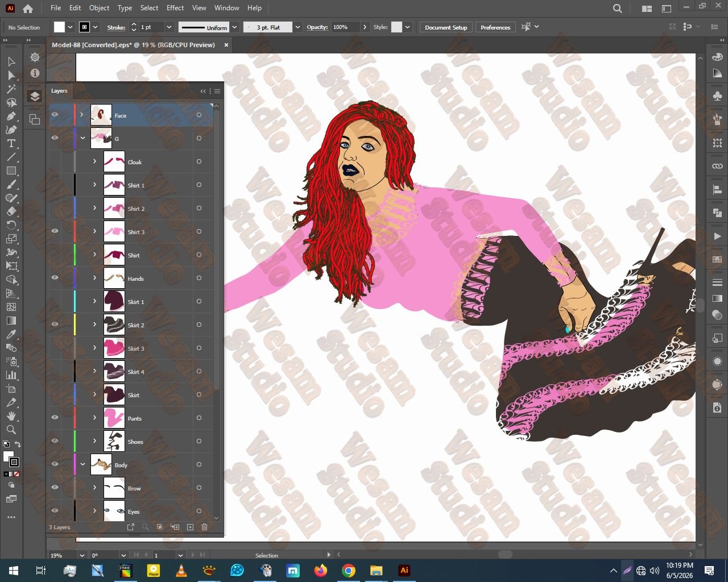Open Google Chrome from the taskbar
The image size is (728, 582).
tap(349, 571)
